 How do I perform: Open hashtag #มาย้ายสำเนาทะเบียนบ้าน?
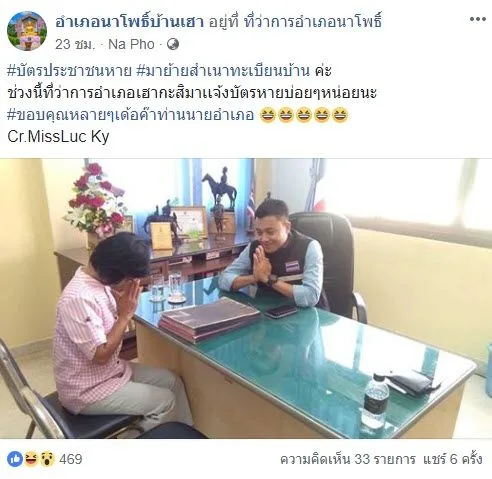click(223, 71)
